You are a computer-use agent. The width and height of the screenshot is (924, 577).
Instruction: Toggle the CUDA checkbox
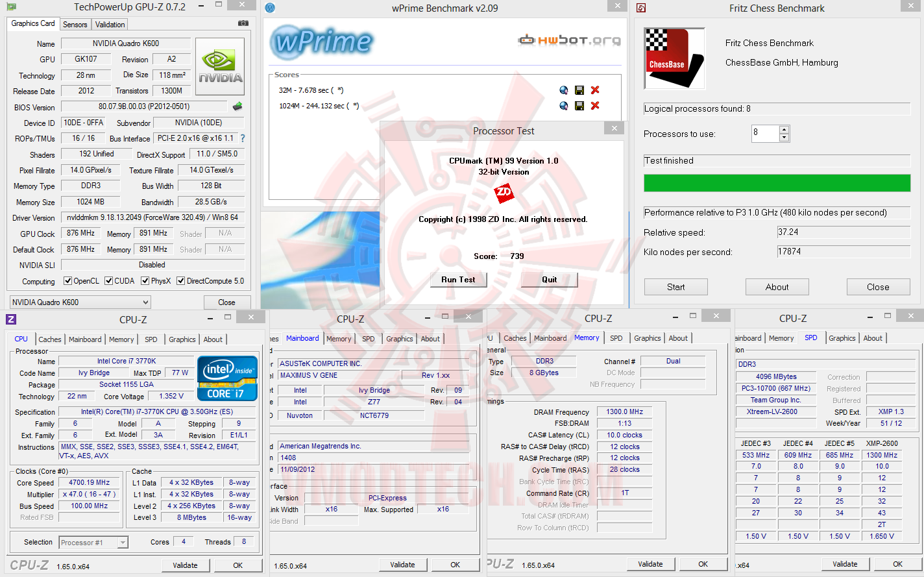click(108, 281)
